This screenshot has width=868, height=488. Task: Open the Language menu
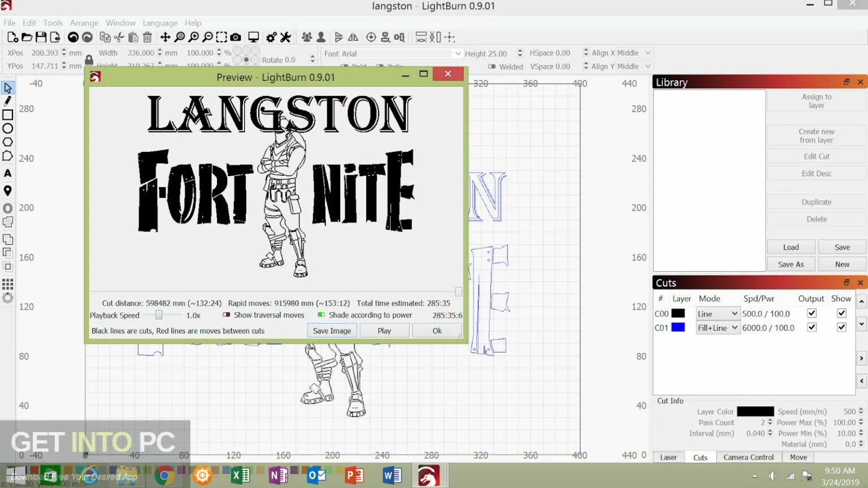point(160,23)
